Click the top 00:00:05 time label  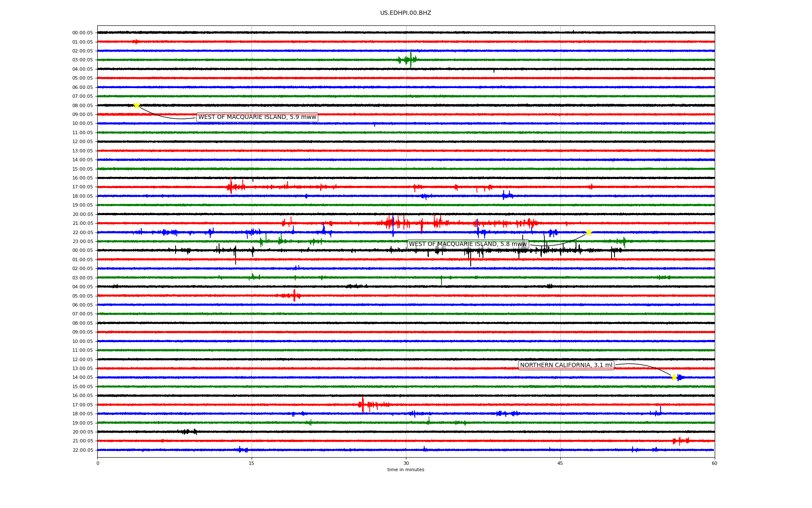pyautogui.click(x=82, y=33)
